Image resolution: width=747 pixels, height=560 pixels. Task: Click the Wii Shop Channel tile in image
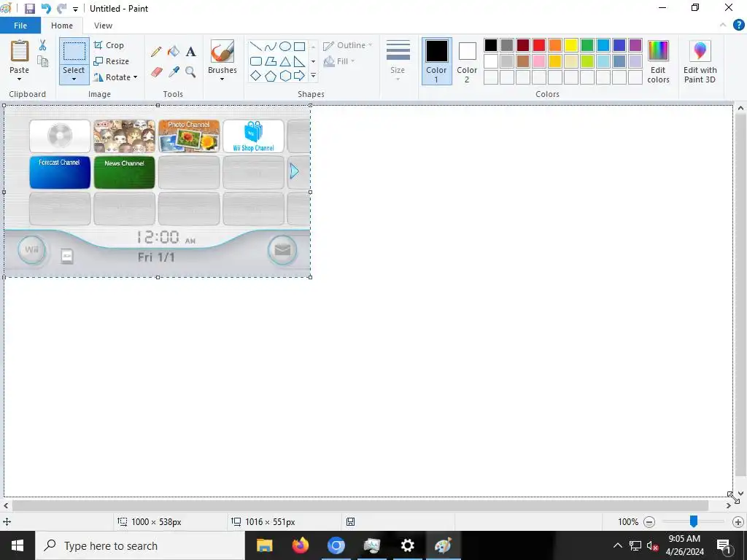253,136
